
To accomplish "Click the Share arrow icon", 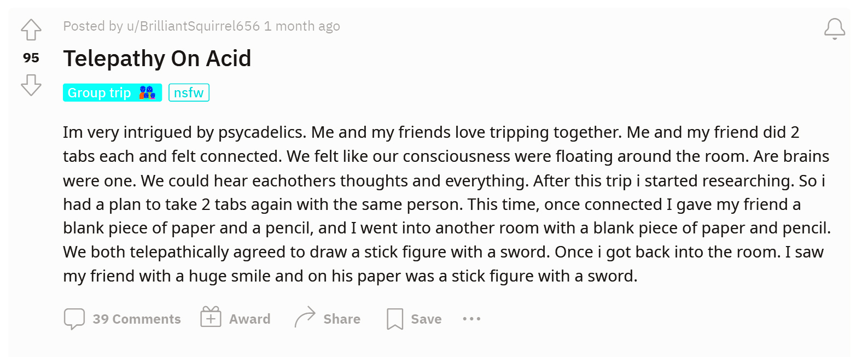I will tap(306, 317).
